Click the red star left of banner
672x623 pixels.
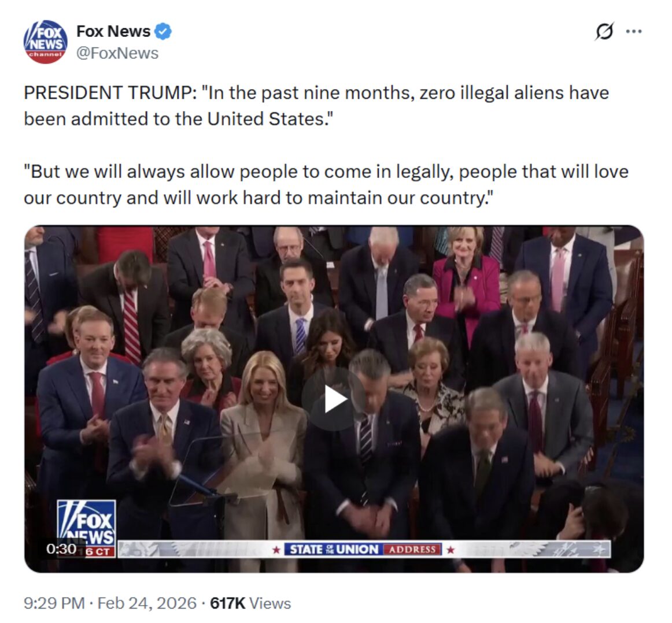(x=276, y=550)
